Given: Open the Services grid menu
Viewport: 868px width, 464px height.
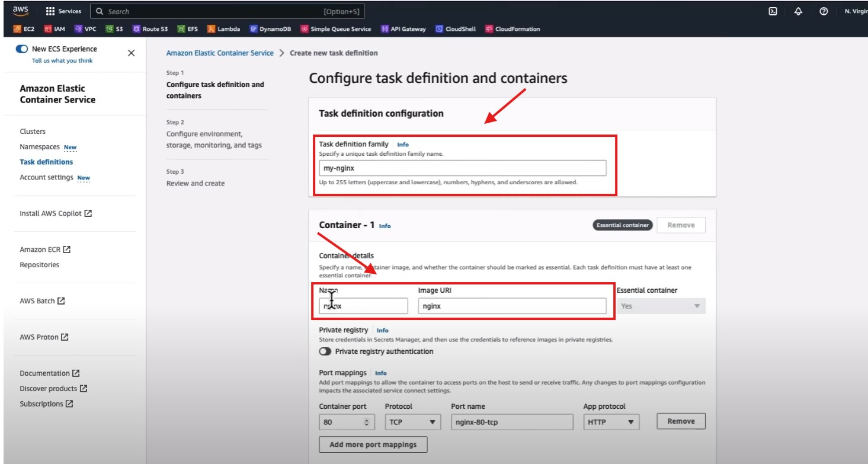Looking at the screenshot, I should click(63, 11).
